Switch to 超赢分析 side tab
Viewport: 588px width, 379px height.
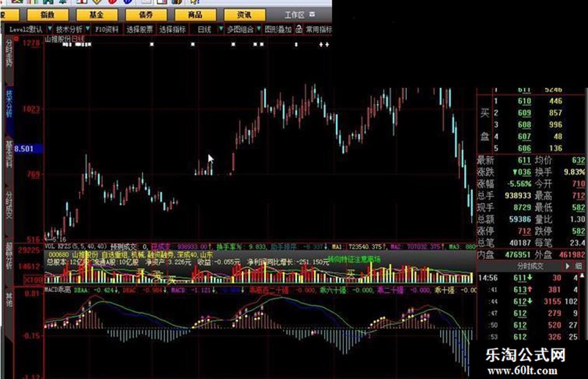(x=9, y=256)
